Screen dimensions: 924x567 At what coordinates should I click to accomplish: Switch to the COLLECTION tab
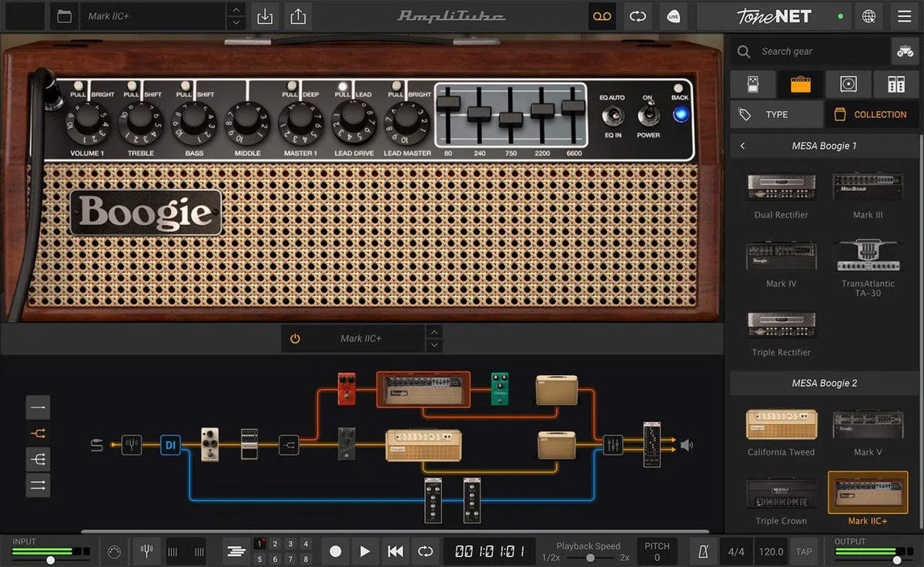coord(871,114)
